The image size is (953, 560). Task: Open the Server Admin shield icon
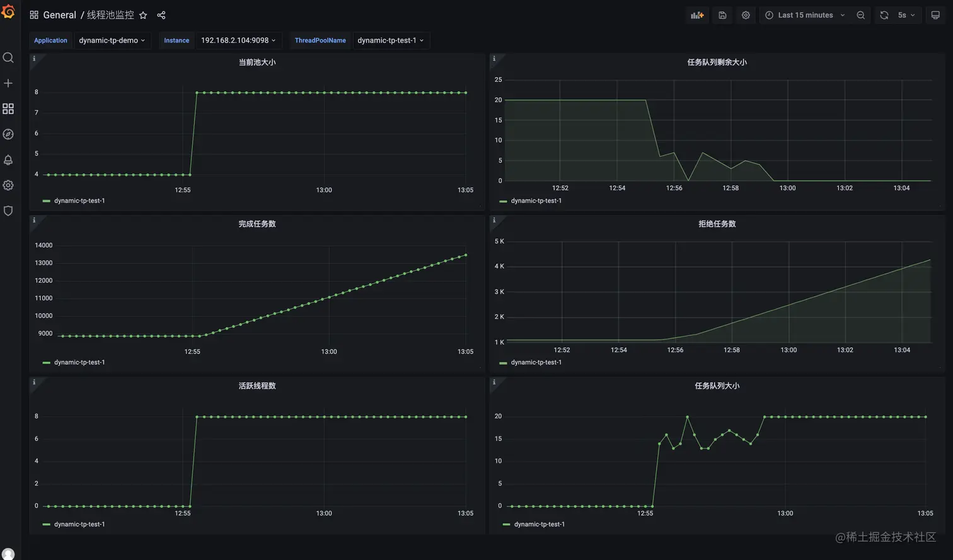coord(8,211)
